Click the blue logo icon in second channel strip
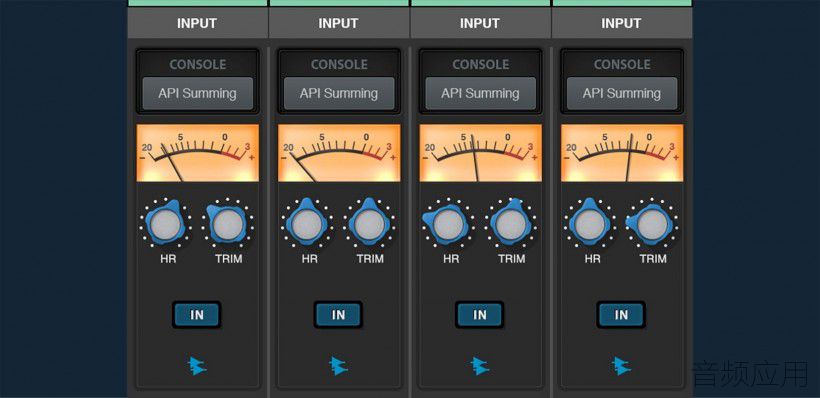 338,366
